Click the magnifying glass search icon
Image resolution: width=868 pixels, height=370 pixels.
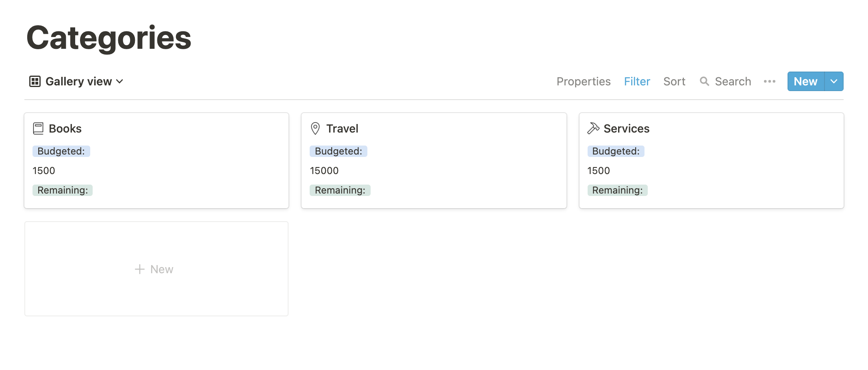(x=704, y=81)
